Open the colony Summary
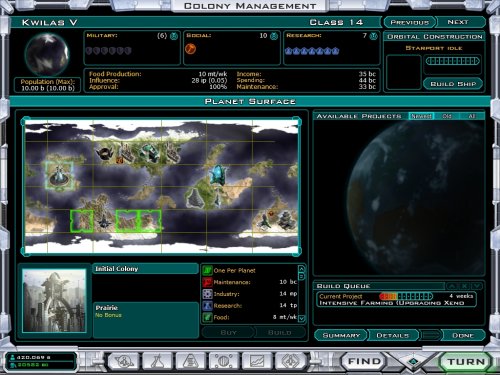This screenshot has width=500, height=375. [x=341, y=335]
